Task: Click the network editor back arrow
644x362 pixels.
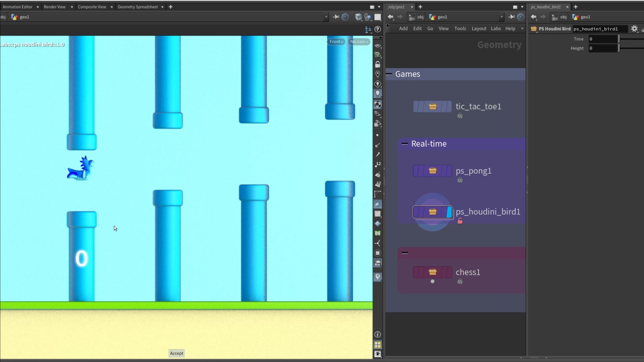Action: pyautogui.click(x=391, y=17)
